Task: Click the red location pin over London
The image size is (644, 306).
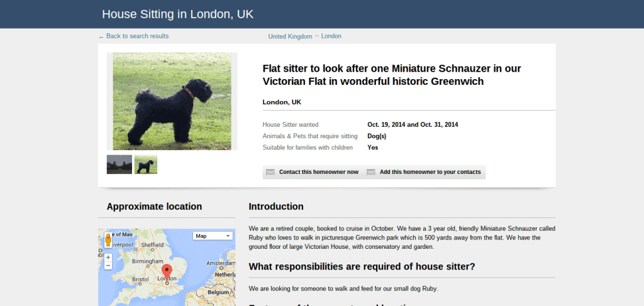Action: click(x=167, y=273)
